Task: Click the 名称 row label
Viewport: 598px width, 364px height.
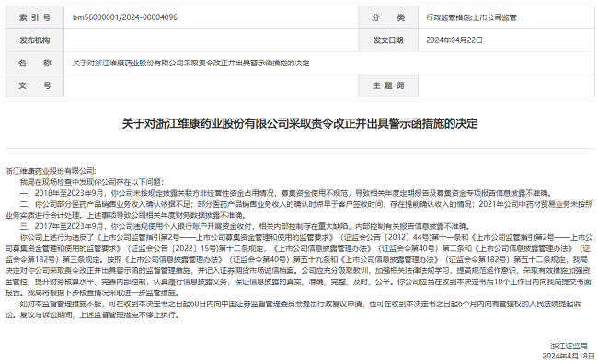Action: tap(35, 63)
